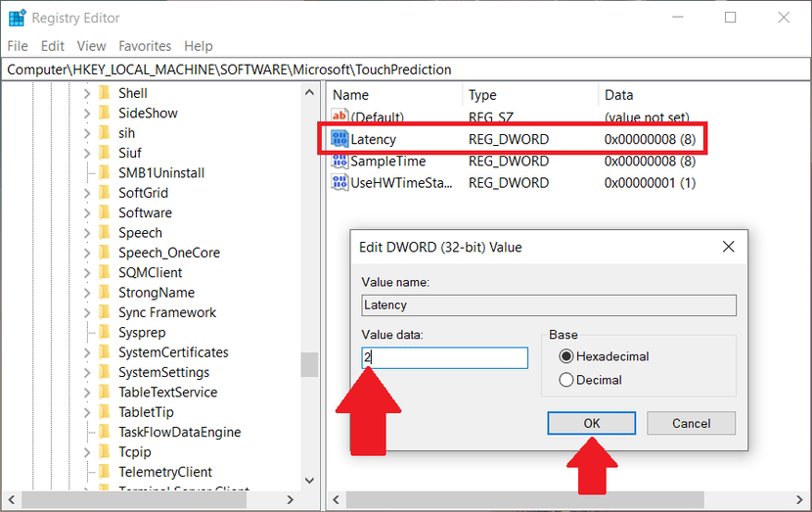Viewport: 812px width, 512px height.
Task: Click the SoftGrid folder icon
Action: tap(105, 192)
